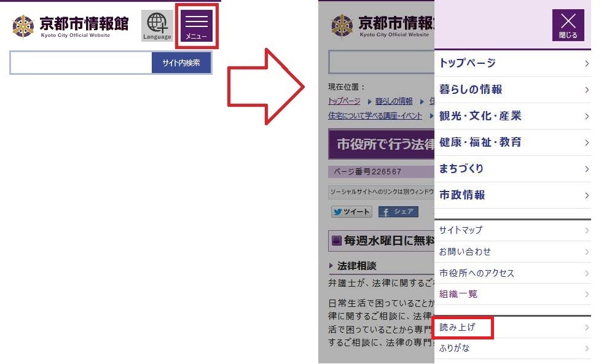Image resolution: width=604 pixels, height=364 pixels.
Task: Click into the site search text field
Action: pos(81,63)
